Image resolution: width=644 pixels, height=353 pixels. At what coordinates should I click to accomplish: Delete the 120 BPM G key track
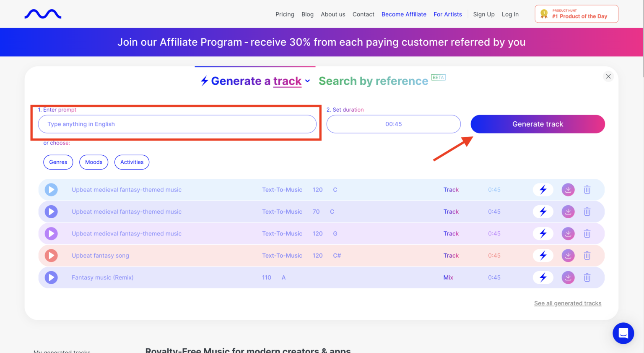coord(587,234)
